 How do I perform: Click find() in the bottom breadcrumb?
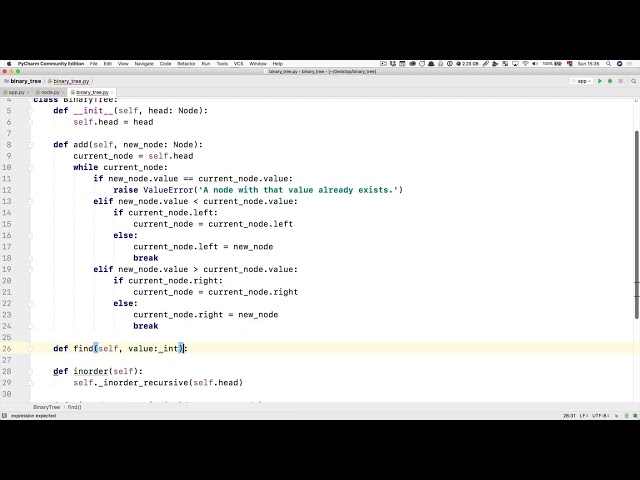click(74, 407)
